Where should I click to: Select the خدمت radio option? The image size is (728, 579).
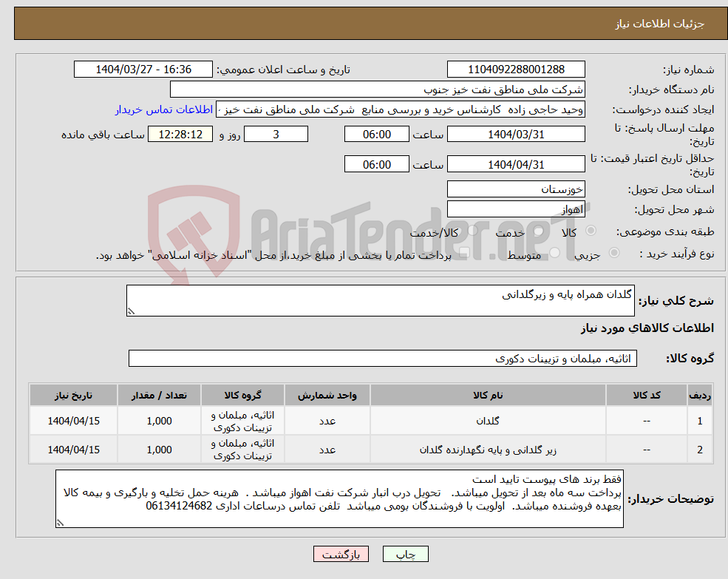pyautogui.click(x=540, y=229)
